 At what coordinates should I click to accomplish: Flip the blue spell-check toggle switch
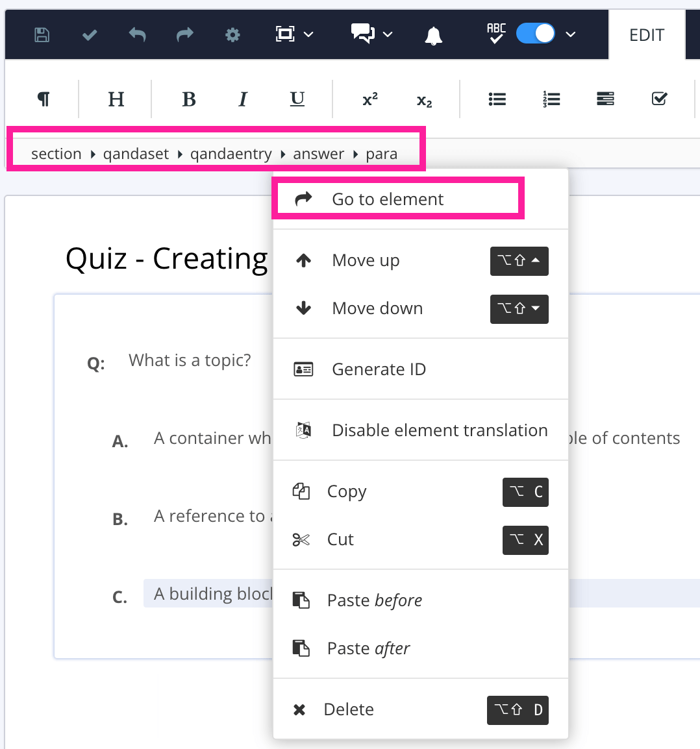[535, 32]
